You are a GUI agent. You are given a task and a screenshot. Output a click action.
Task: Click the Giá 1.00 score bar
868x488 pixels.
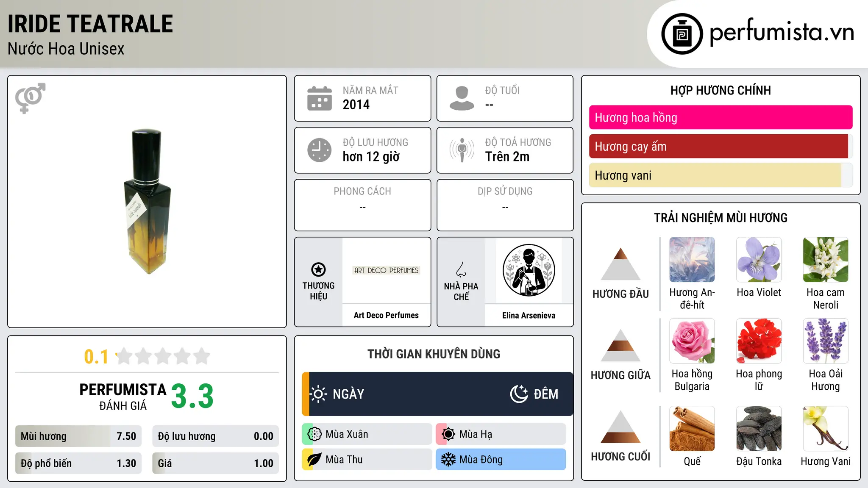click(215, 463)
